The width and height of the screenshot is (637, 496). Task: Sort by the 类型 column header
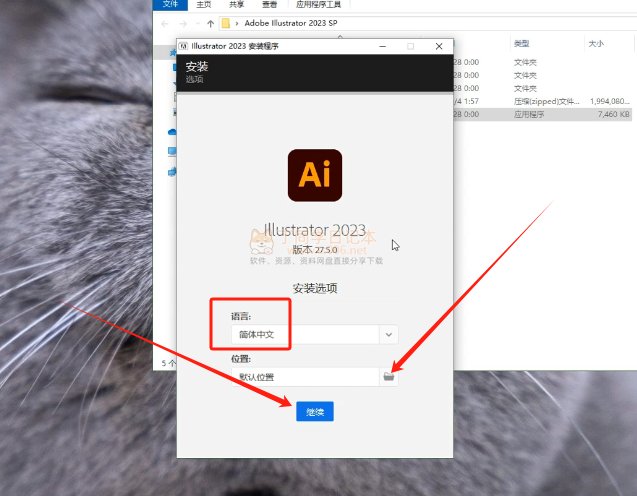pyautogui.click(x=522, y=43)
